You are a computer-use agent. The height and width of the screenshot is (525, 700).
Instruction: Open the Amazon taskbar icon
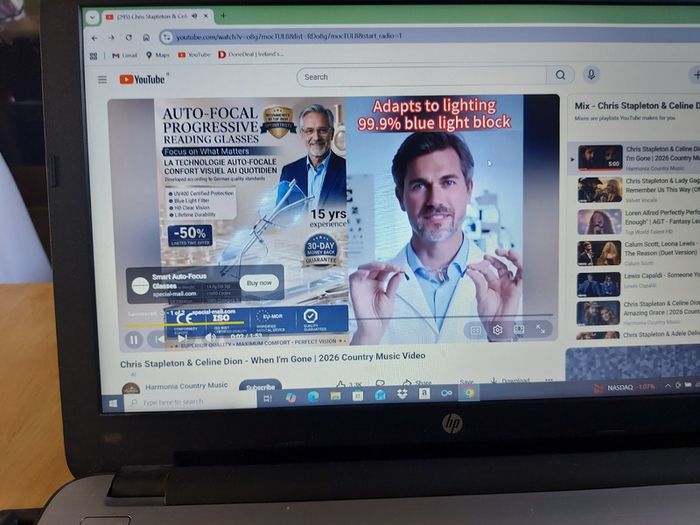point(424,393)
